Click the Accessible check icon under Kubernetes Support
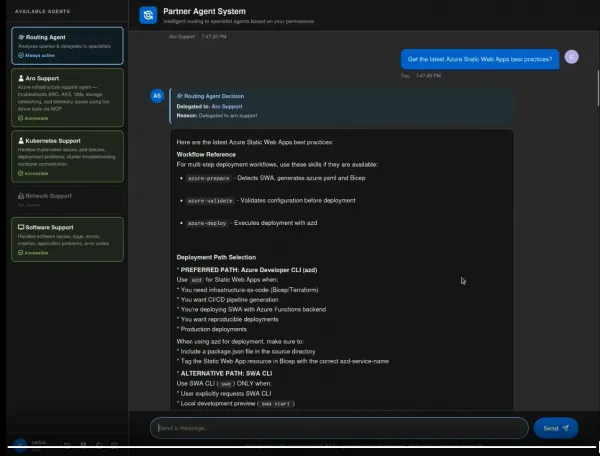The width and height of the screenshot is (600, 456). [21, 173]
